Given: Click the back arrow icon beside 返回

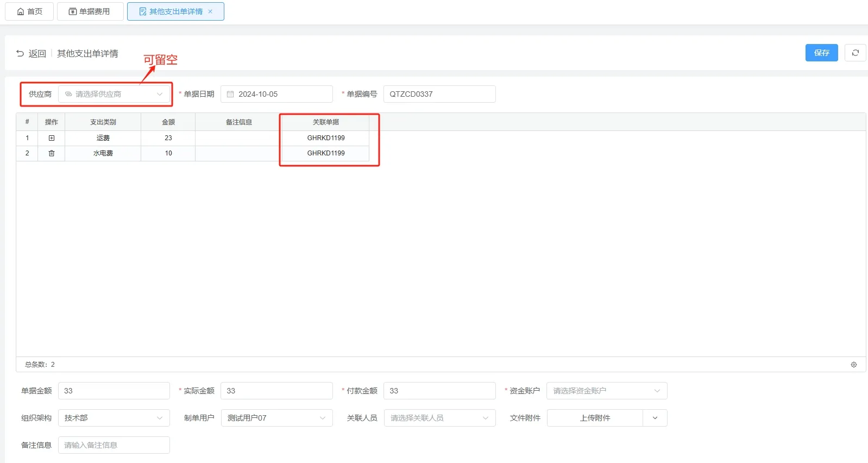Looking at the screenshot, I should [x=20, y=53].
